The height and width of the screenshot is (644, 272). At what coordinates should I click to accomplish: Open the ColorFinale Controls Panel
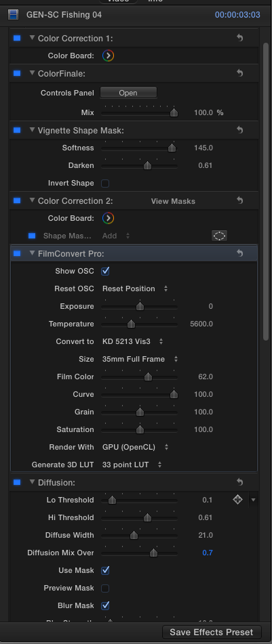(x=128, y=93)
